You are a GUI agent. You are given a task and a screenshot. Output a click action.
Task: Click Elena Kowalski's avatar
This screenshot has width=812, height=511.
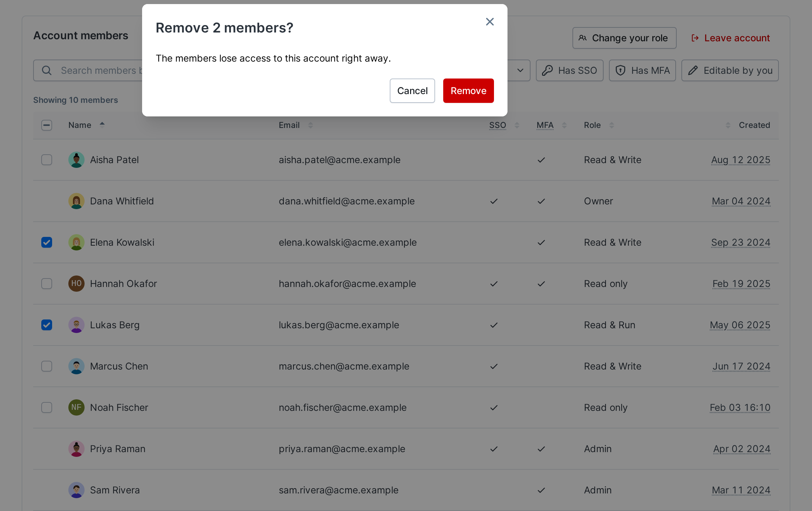click(76, 242)
